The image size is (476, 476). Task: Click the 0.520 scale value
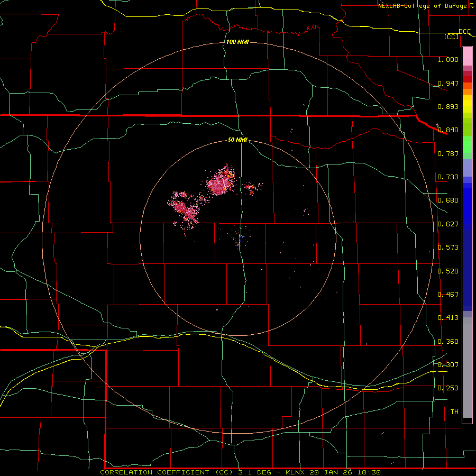pos(448,271)
